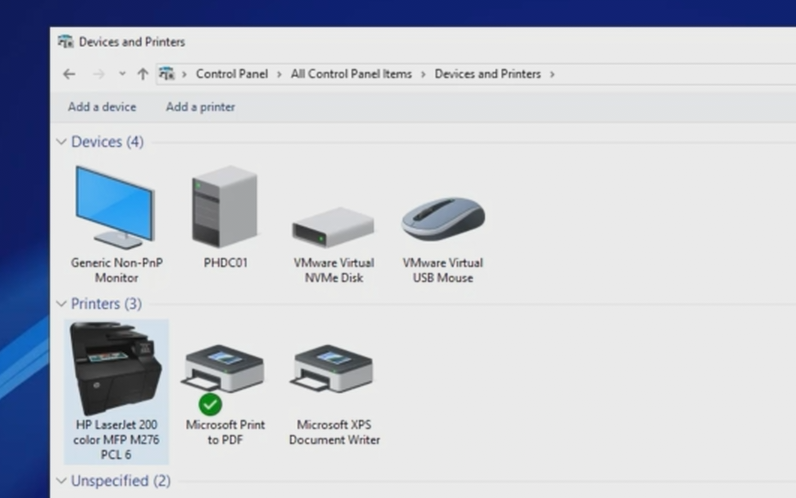
Task: Click Add a device in the toolbar
Action: tap(102, 107)
